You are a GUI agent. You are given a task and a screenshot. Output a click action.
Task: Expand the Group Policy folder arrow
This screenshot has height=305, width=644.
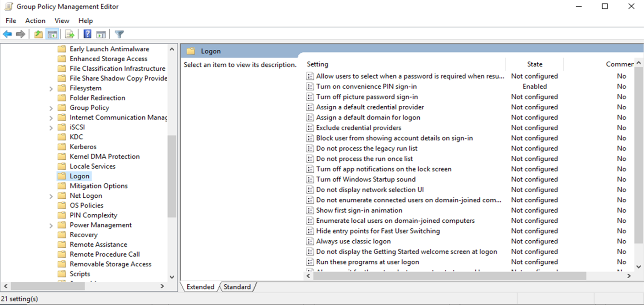tap(51, 108)
